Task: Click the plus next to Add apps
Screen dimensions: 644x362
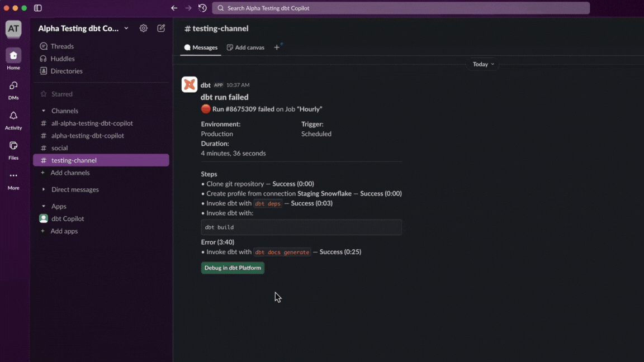Action: tap(42, 231)
